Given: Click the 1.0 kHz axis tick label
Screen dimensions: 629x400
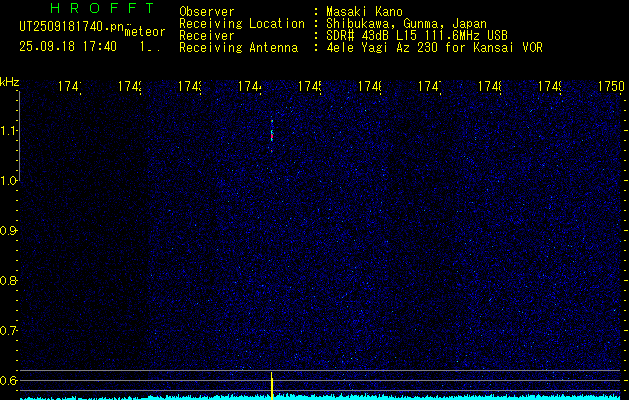Looking at the screenshot, I should coord(9,181).
